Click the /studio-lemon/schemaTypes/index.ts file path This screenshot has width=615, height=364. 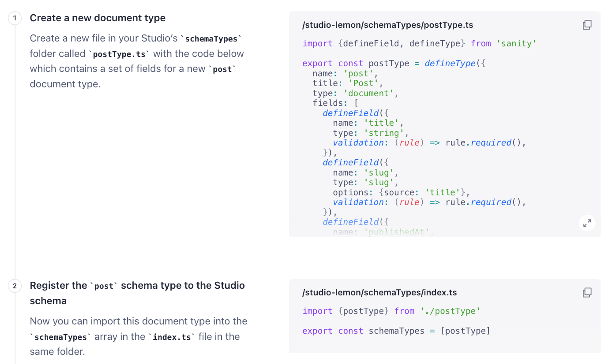coord(380,292)
